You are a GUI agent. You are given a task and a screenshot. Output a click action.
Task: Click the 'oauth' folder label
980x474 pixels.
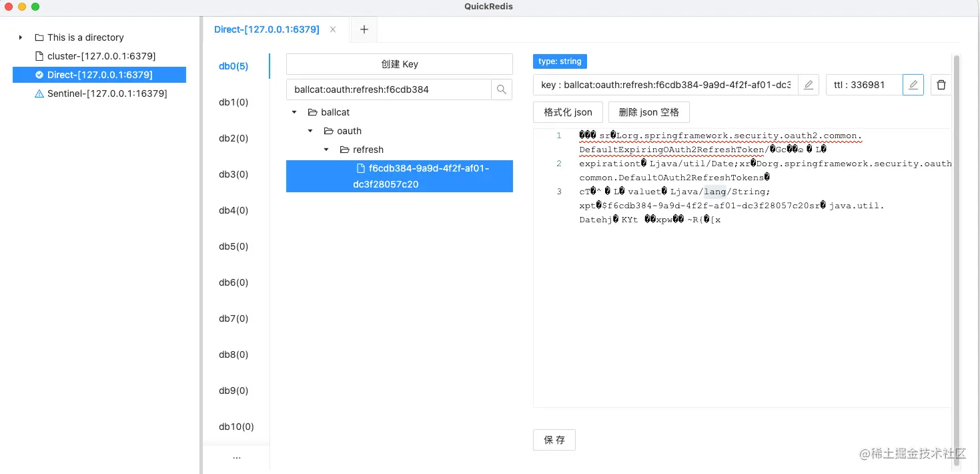[350, 131]
